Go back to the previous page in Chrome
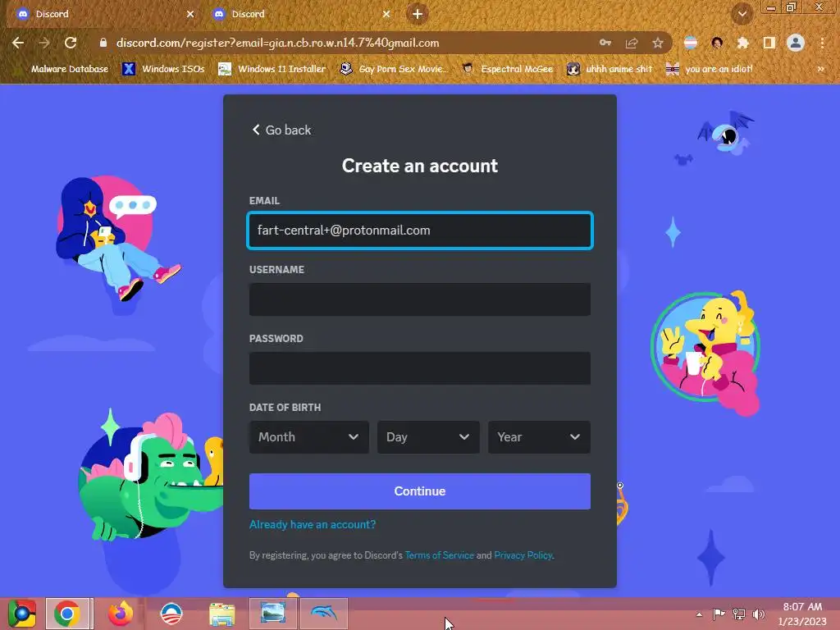This screenshot has height=630, width=840. [x=18, y=43]
